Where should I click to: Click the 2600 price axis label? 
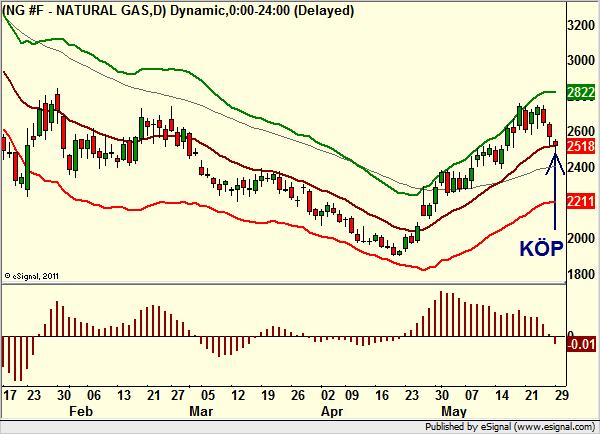581,131
